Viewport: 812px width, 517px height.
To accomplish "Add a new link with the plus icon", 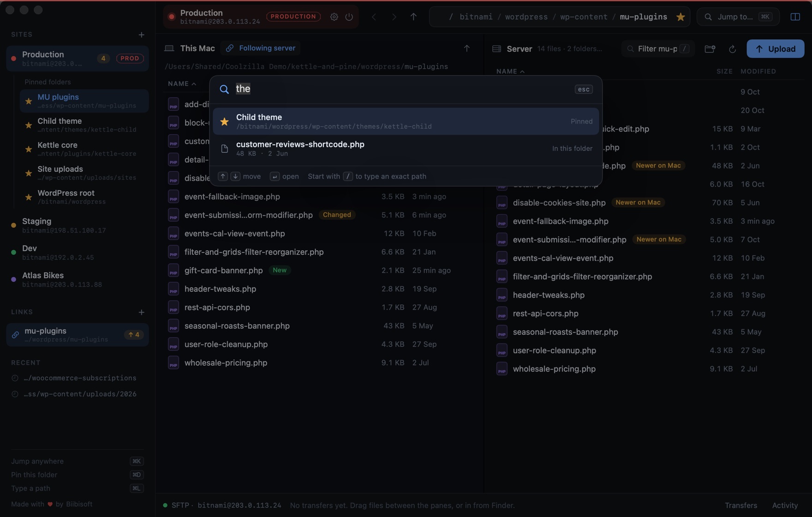I will 142,313.
